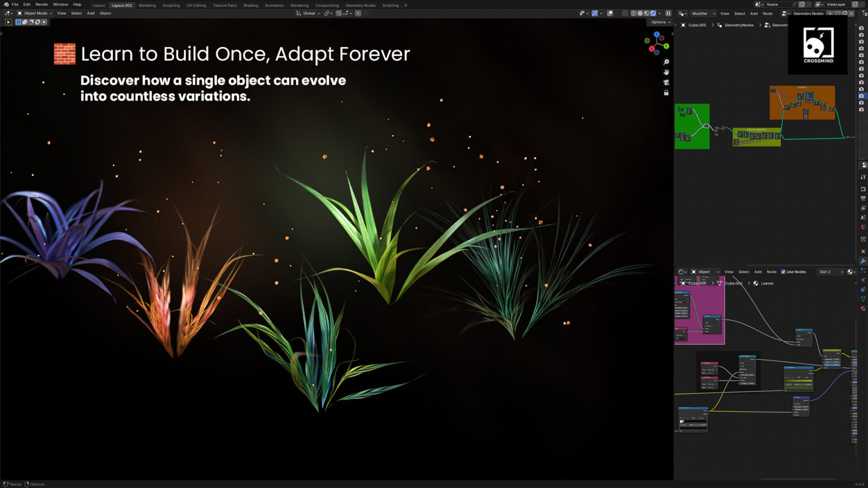
Task: Switch to the Geometry Nodes workspace tab
Action: [x=360, y=5]
